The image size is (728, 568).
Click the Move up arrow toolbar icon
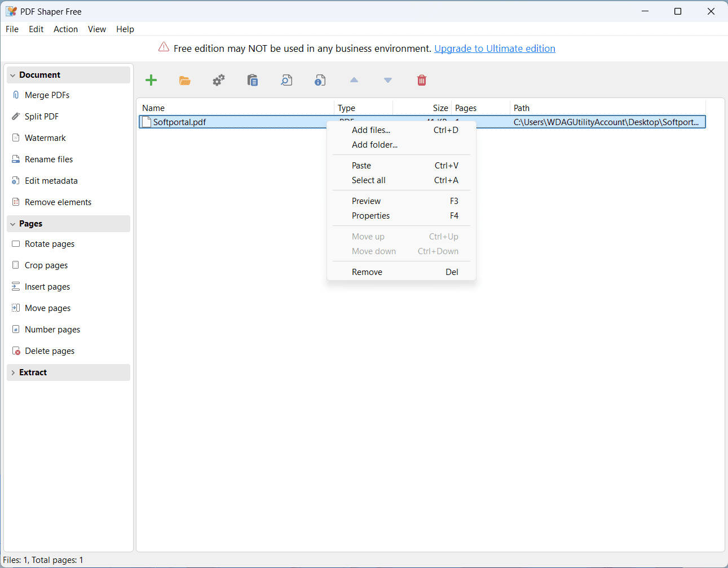354,80
